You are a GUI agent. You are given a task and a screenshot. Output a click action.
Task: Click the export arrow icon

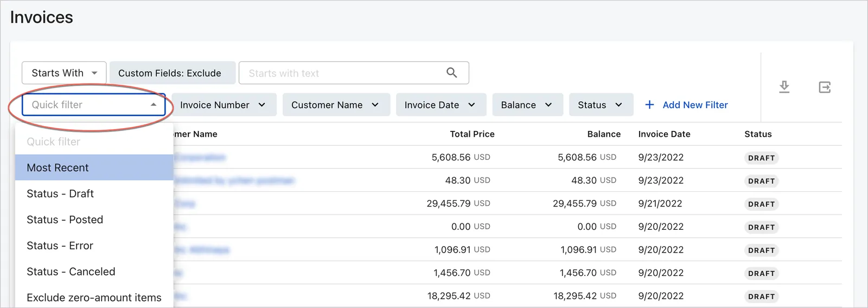pos(825,87)
